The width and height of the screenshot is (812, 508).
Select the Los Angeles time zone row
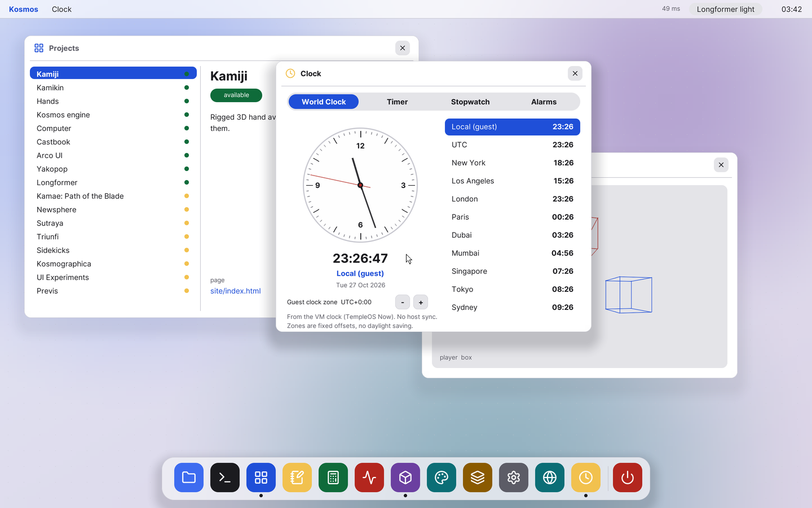point(513,181)
